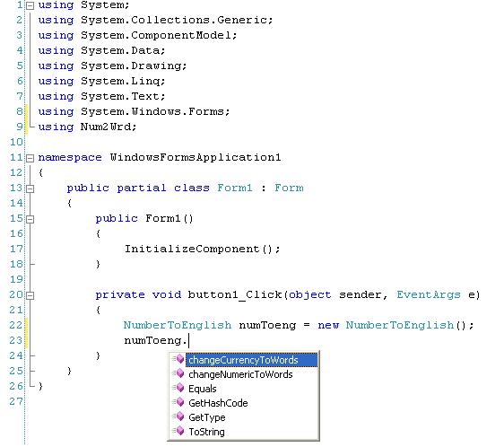Click the NumberToEnglish type on line 22
The height and width of the screenshot is (447, 504).
click(x=178, y=325)
